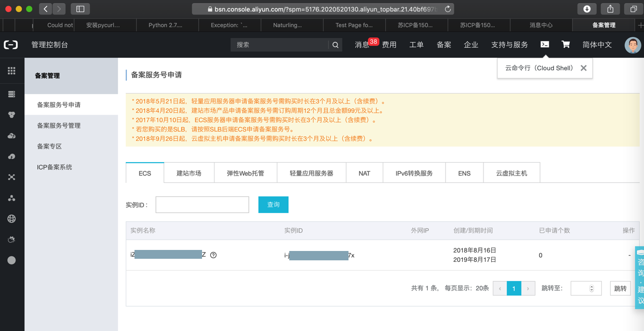
Task: Open the 咨询建议 feedback side tab
Action: click(x=639, y=277)
